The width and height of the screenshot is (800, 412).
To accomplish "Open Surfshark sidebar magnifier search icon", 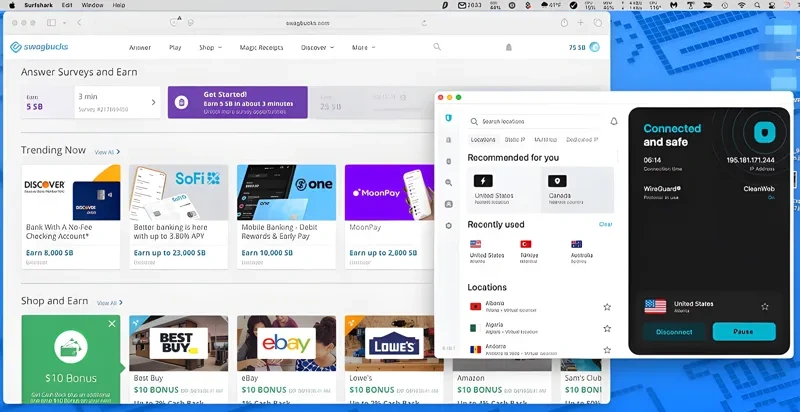I will [448, 183].
